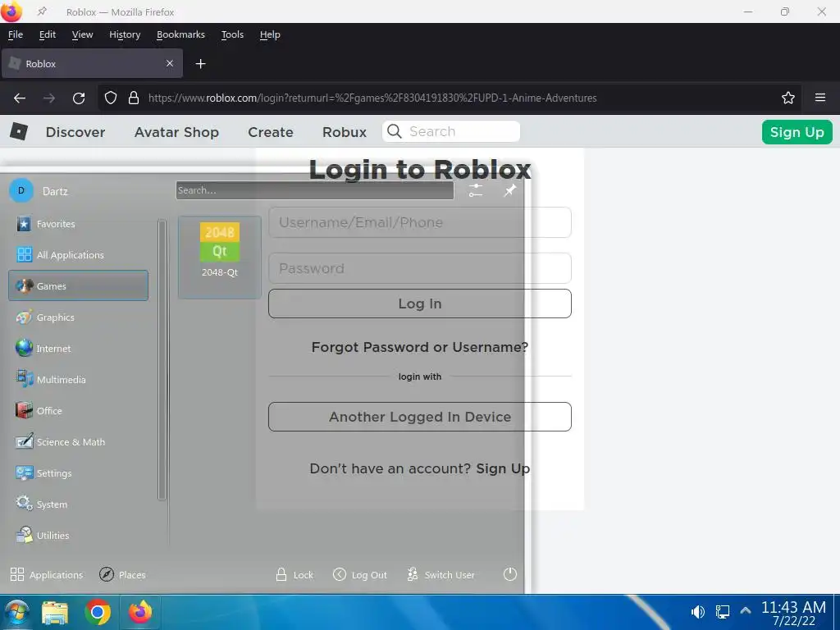Launch the 2048-Qt game
The height and width of the screenshot is (630, 840).
tap(220, 257)
